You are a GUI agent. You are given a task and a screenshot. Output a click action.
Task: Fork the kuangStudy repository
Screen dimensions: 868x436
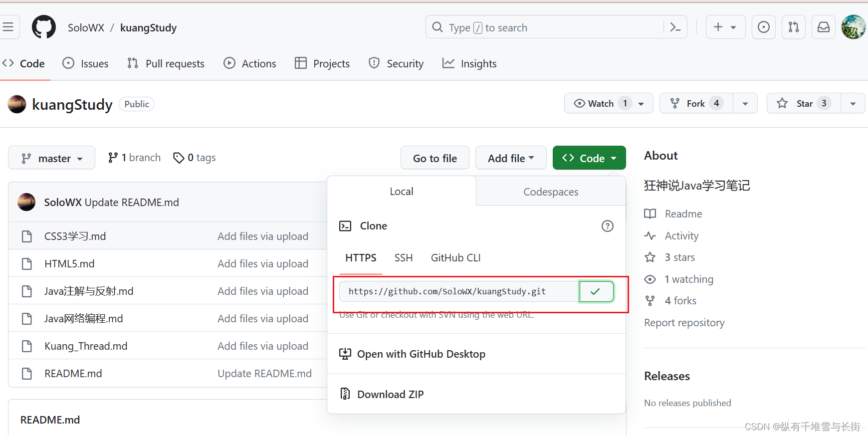point(696,104)
